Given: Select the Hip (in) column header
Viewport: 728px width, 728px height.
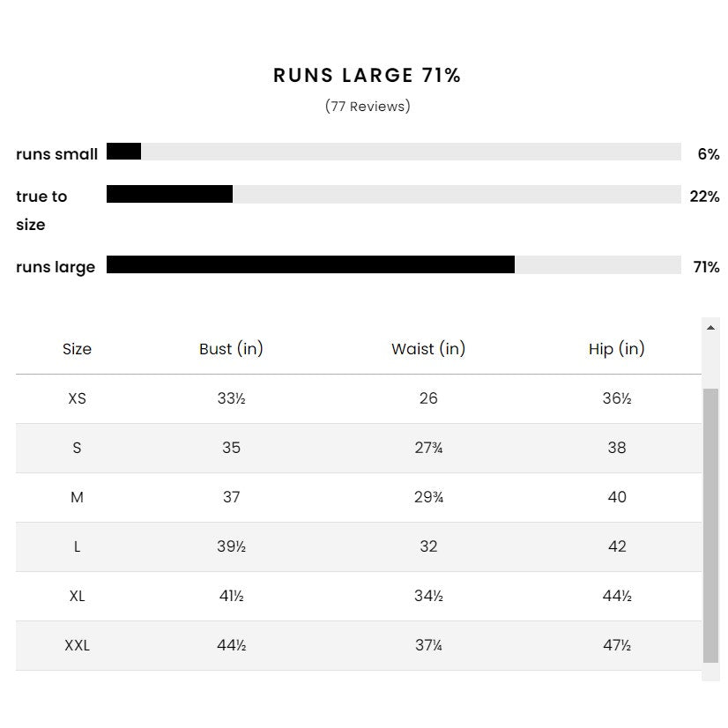Looking at the screenshot, I should pyautogui.click(x=617, y=349).
